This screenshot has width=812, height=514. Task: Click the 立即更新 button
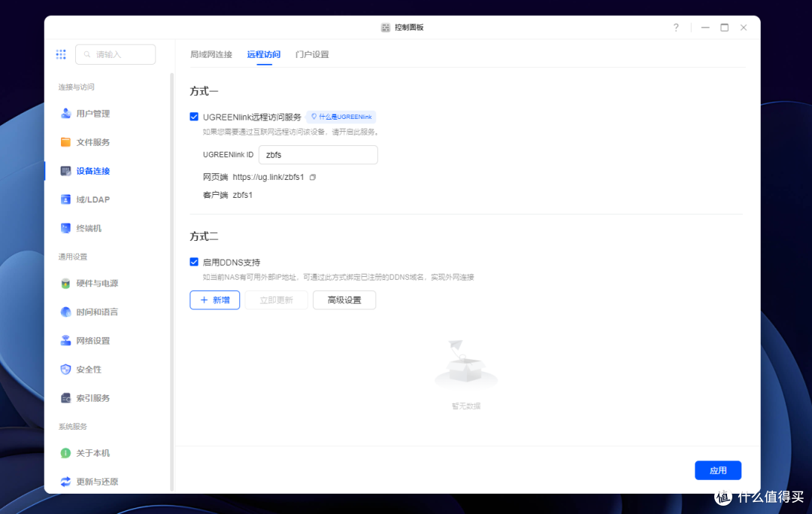[x=277, y=300]
